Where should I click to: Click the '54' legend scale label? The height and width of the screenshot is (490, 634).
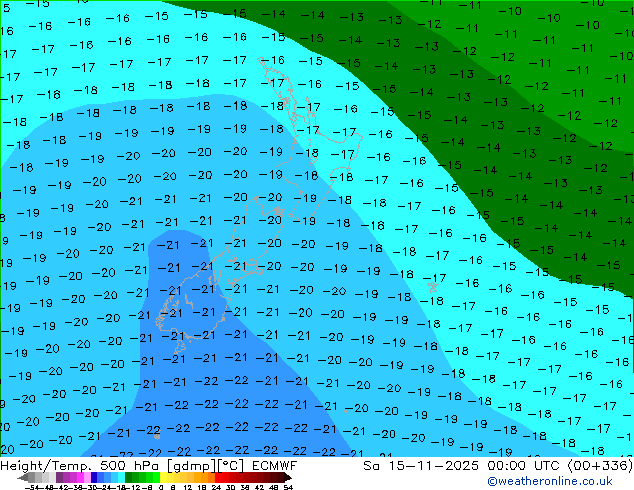click(288, 488)
